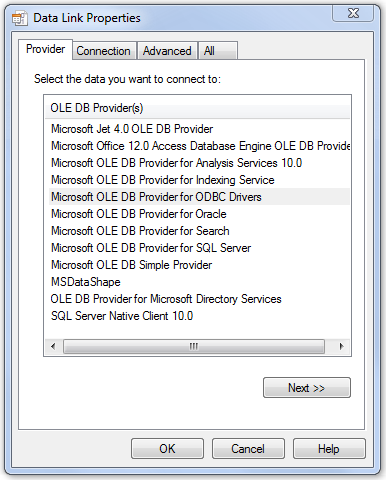386x480 pixels.
Task: Open Help for this dialog
Action: click(x=329, y=449)
